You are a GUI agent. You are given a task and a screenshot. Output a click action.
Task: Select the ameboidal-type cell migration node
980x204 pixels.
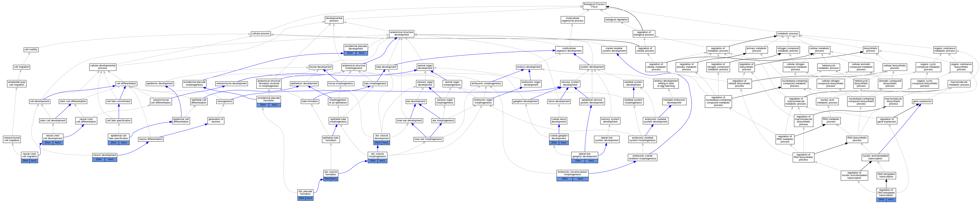click(17, 83)
